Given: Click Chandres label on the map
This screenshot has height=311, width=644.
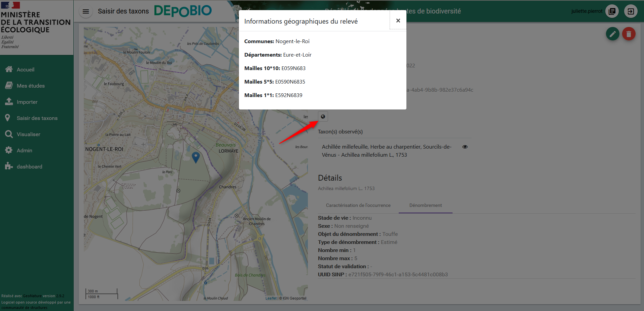Looking at the screenshot, I should (228, 187).
